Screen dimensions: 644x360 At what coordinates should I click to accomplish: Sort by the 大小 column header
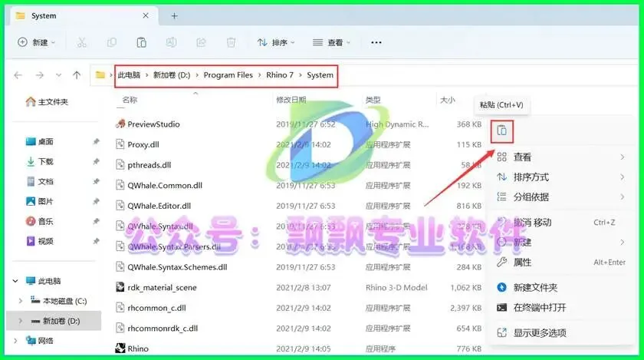tap(448, 100)
